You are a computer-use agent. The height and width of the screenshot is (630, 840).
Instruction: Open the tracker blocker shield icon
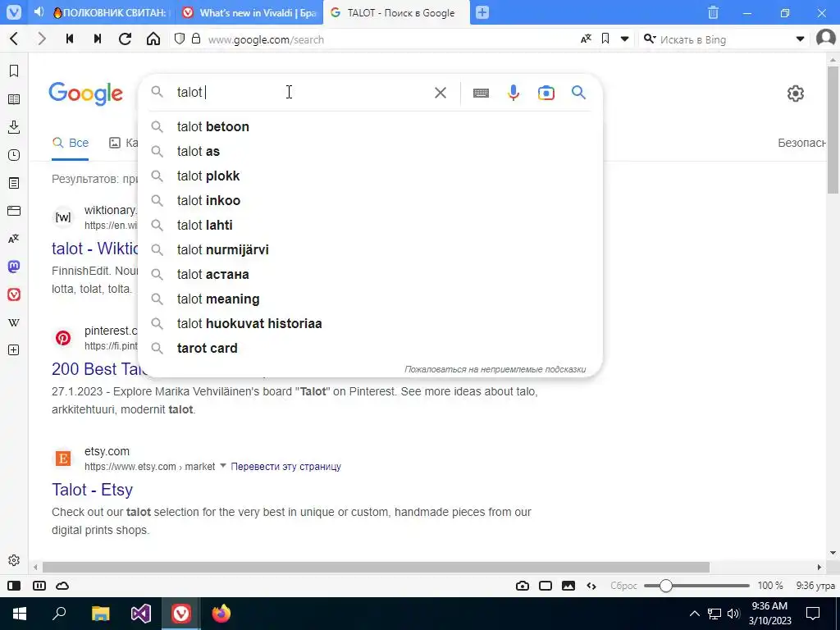[x=180, y=39]
